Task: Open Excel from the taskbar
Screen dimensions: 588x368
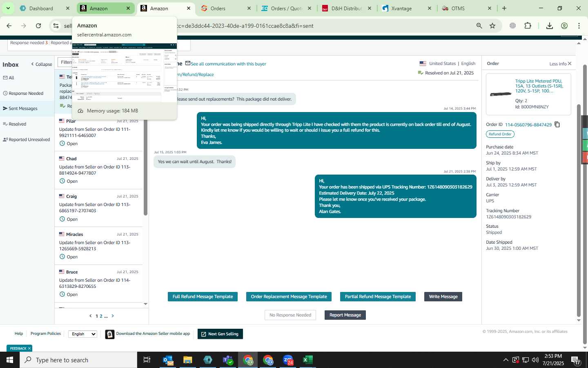Action: click(x=308, y=360)
